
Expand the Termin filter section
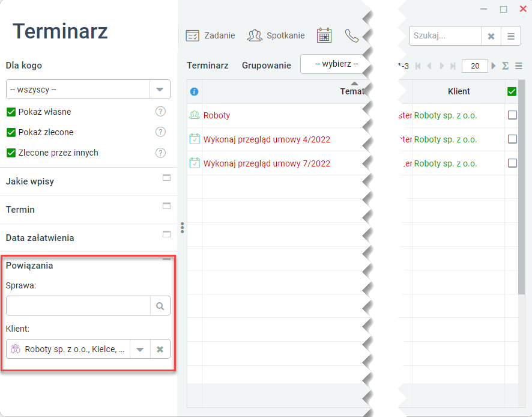coord(166,205)
